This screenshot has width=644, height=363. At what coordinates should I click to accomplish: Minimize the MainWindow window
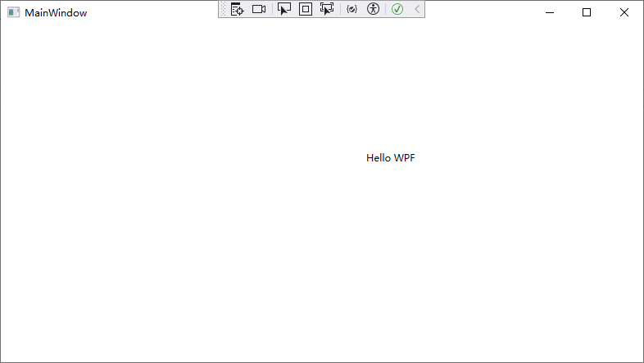pos(549,12)
